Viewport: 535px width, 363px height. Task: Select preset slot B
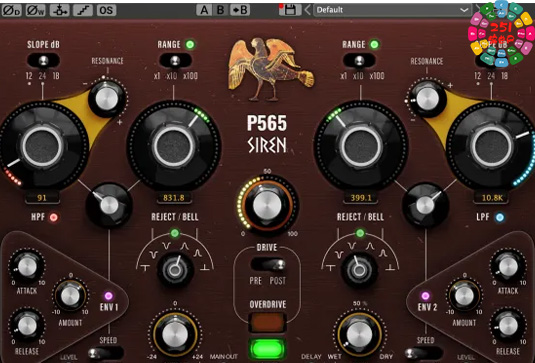pyautogui.click(x=220, y=10)
